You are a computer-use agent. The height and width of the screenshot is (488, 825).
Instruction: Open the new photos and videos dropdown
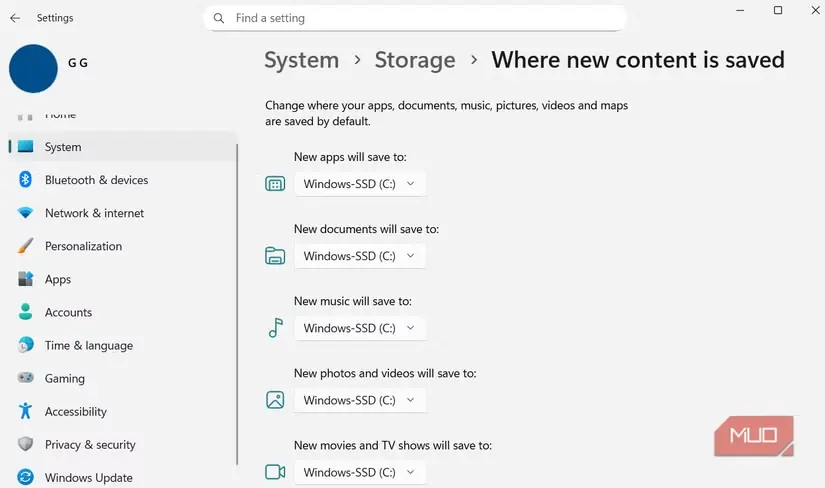click(x=360, y=400)
